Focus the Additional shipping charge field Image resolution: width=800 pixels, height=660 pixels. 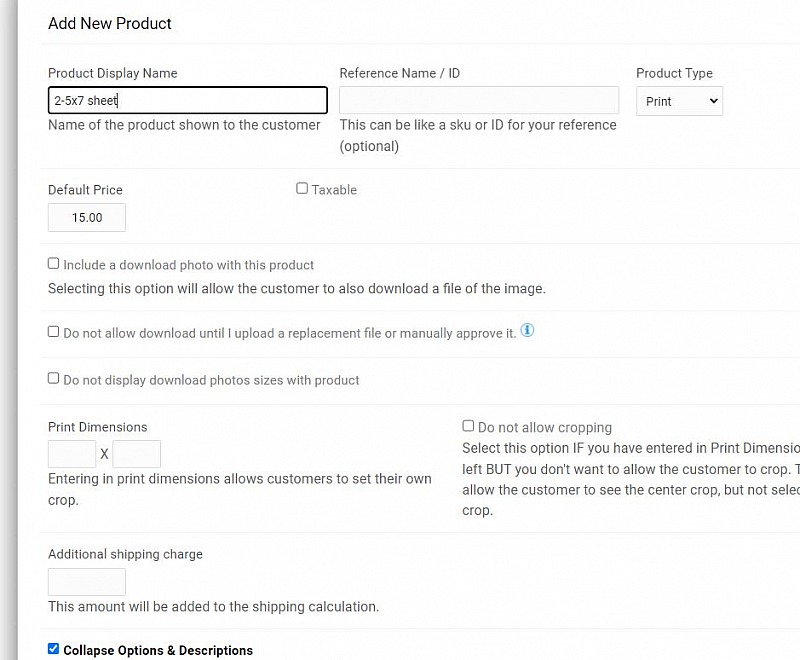pos(87,581)
